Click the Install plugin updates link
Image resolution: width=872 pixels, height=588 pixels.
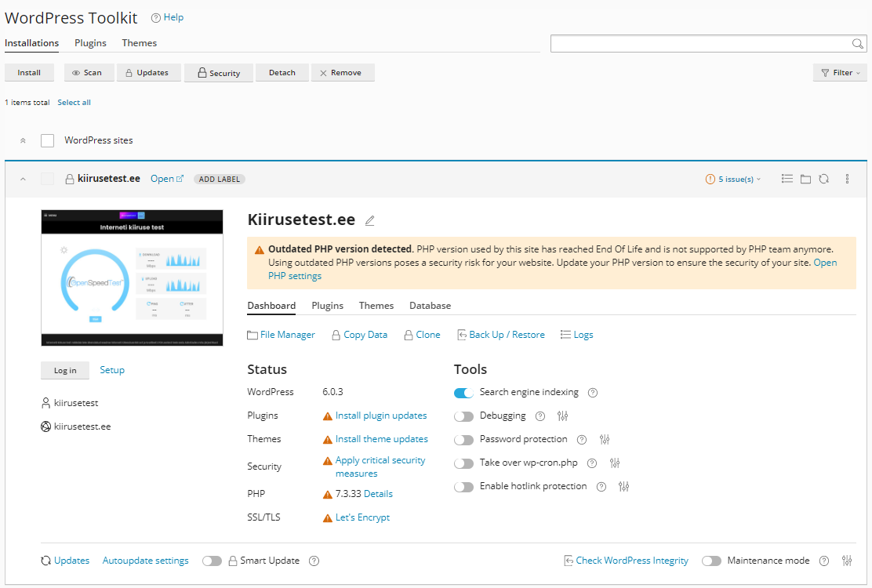tap(381, 415)
